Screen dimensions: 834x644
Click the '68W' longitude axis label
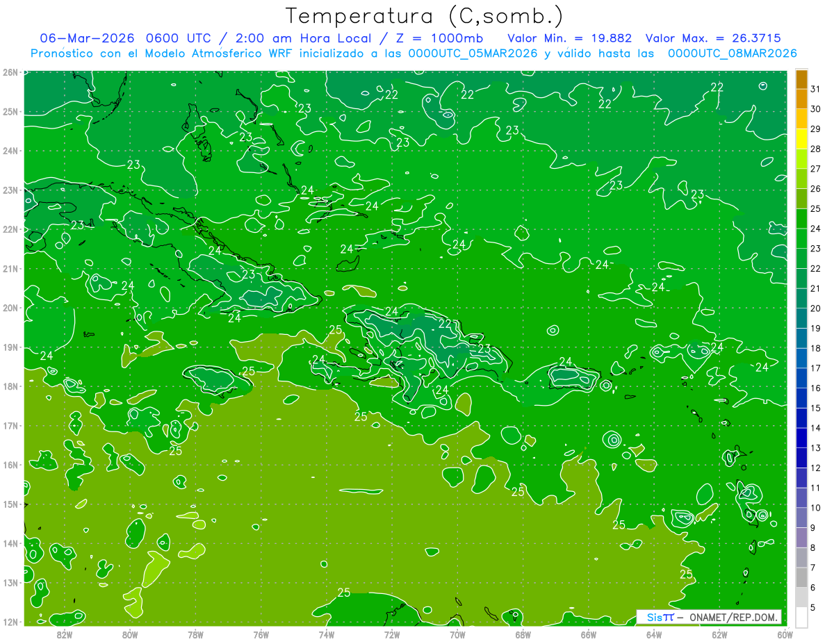(x=523, y=634)
